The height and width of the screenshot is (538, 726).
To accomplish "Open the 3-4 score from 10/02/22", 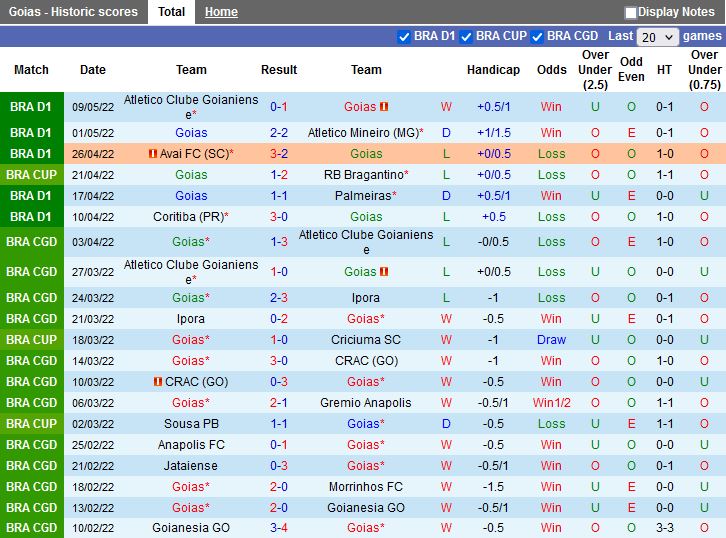I will click(279, 528).
